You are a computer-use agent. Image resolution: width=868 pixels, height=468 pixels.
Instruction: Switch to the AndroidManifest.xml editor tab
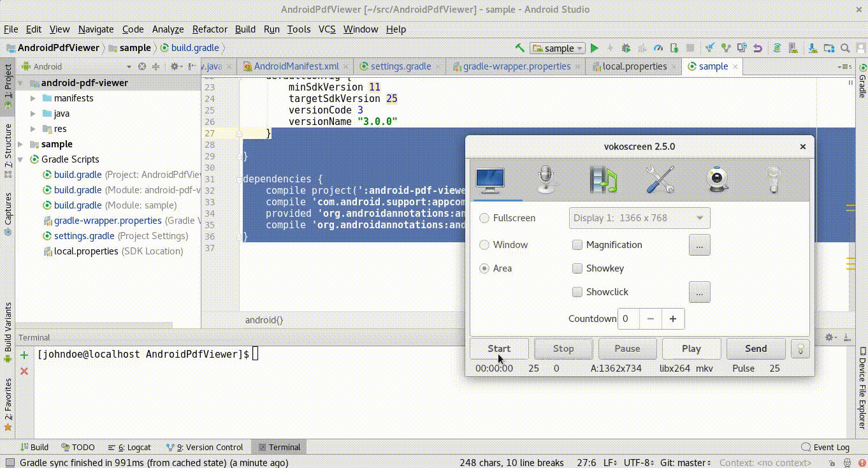[296, 66]
